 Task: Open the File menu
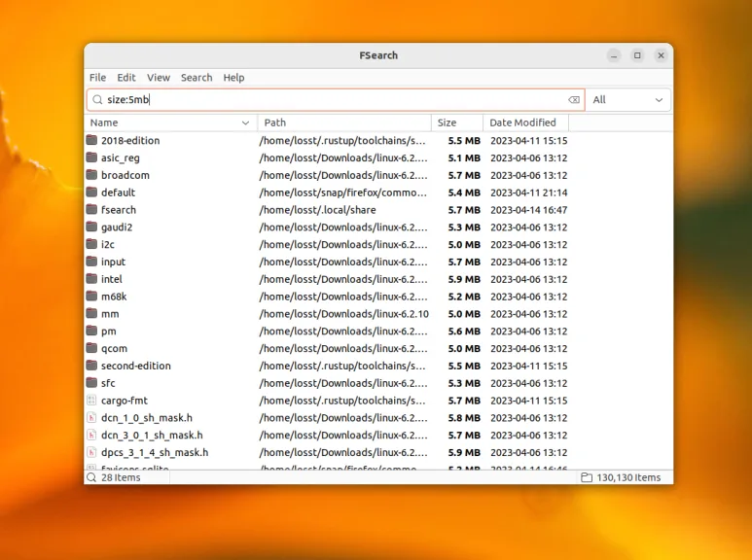pos(97,78)
